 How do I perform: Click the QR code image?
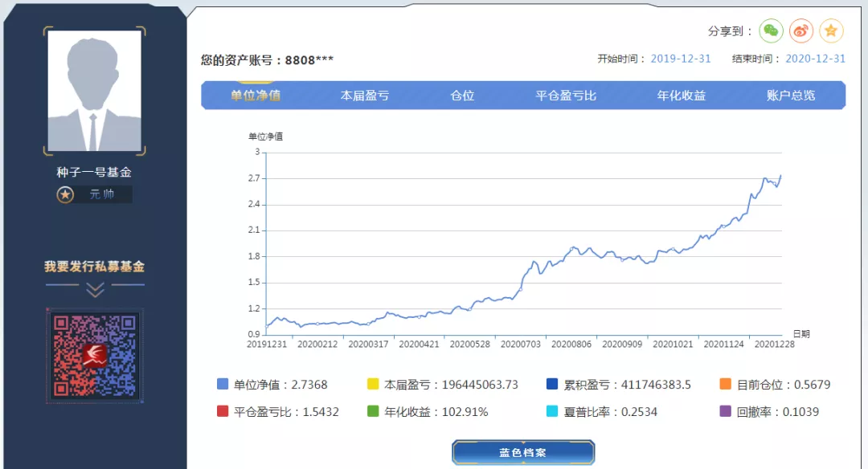pyautogui.click(x=95, y=356)
